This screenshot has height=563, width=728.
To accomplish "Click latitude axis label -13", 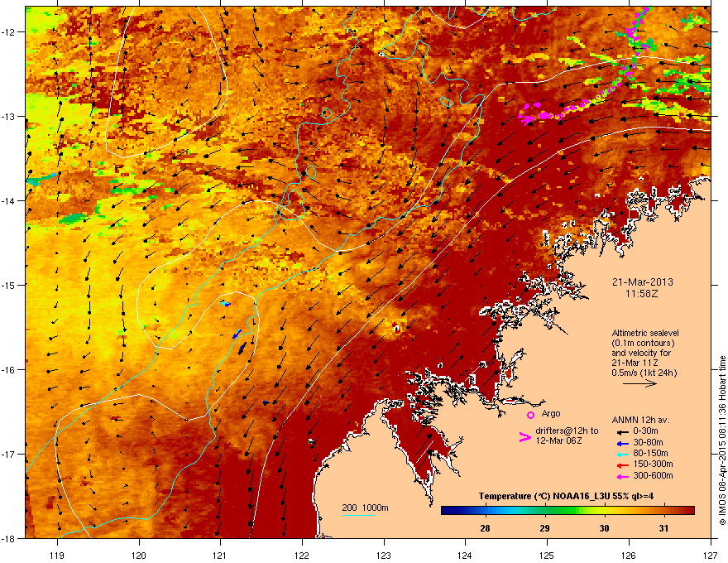I will [x=9, y=117].
